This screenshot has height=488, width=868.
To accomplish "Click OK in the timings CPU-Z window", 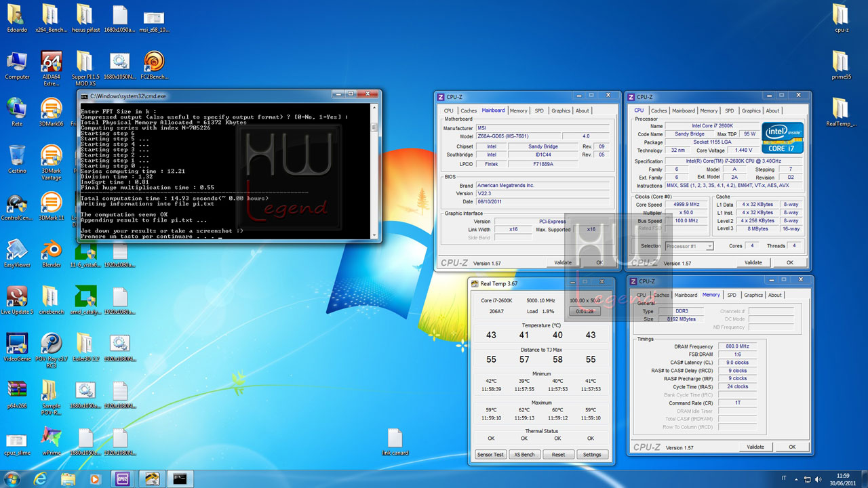I will [792, 447].
